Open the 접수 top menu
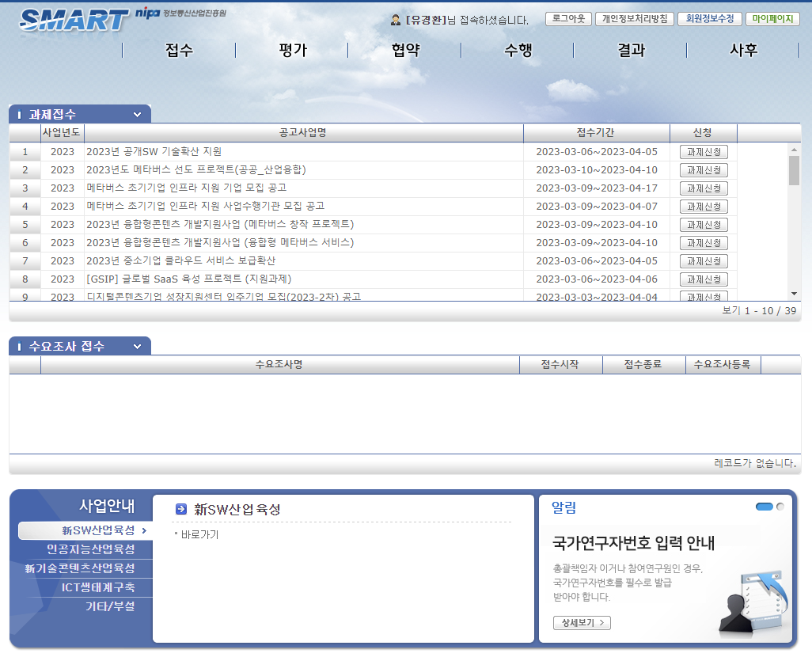The width and height of the screenshot is (812, 657). coord(179,51)
